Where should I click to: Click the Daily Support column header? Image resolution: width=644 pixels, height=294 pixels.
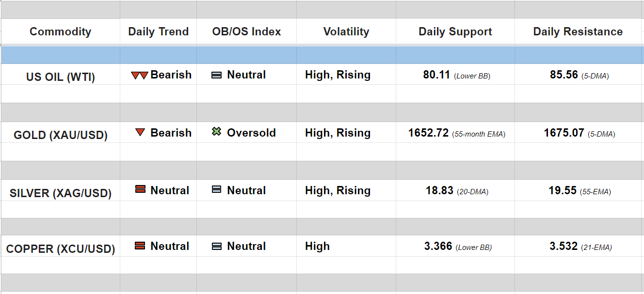tap(455, 32)
